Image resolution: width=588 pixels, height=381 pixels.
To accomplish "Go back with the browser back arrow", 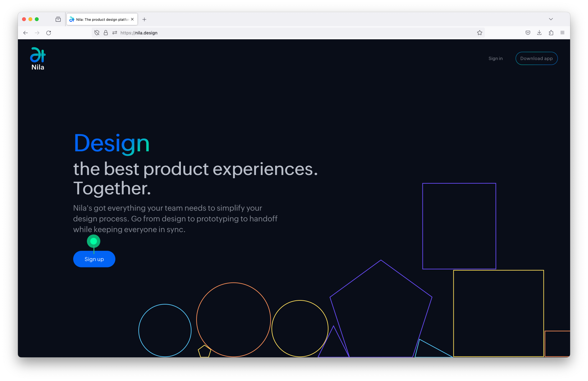I will (x=26, y=33).
